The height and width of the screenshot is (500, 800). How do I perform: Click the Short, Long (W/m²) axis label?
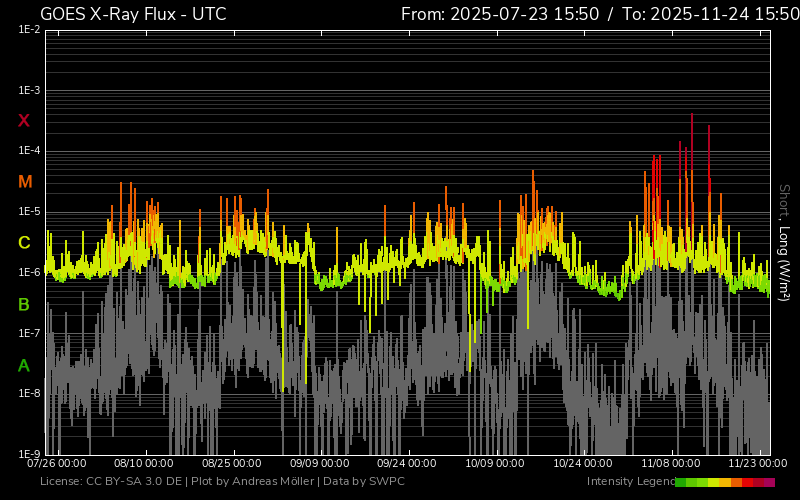(785, 242)
